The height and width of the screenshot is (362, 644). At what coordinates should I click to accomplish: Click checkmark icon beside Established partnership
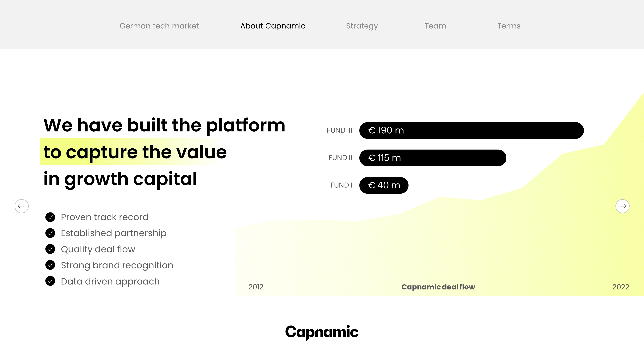(50, 233)
